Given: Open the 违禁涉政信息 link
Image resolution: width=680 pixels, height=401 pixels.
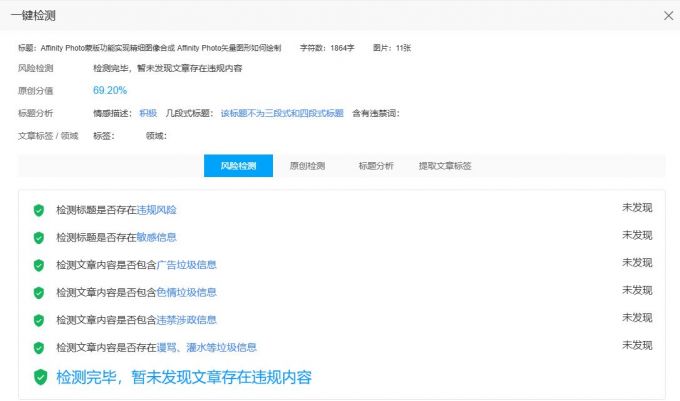Looking at the screenshot, I should [x=187, y=320].
